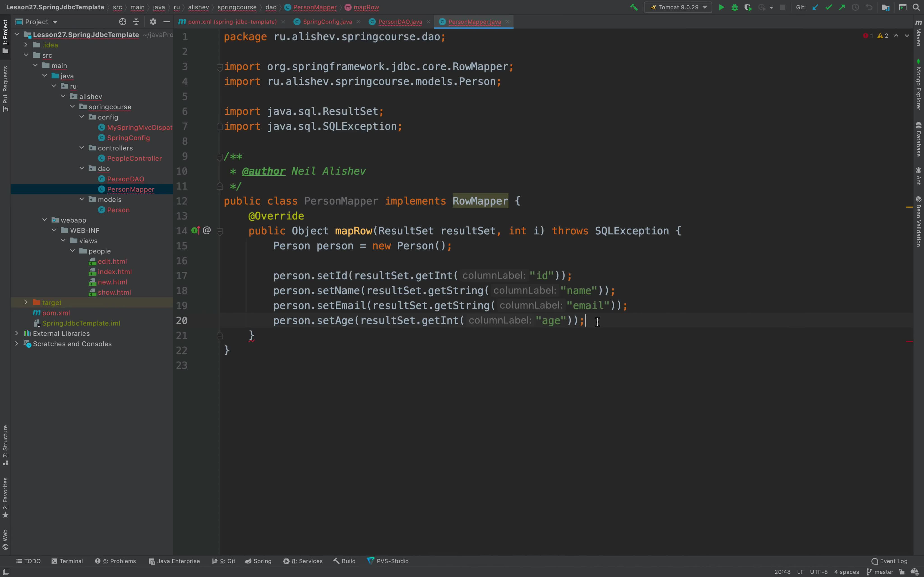The width and height of the screenshot is (924, 577).
Task: Open the Terminal tool window
Action: pos(67,561)
